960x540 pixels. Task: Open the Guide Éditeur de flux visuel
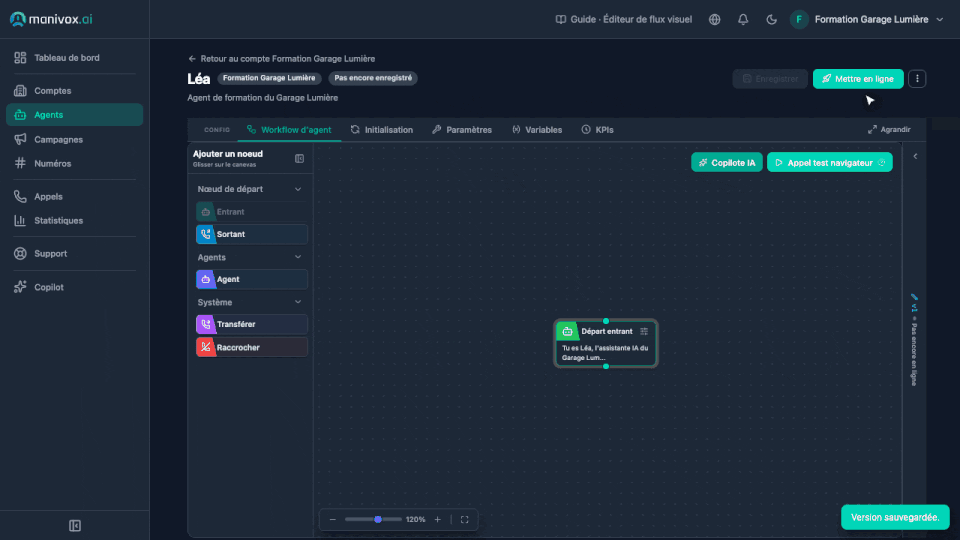[623, 20]
